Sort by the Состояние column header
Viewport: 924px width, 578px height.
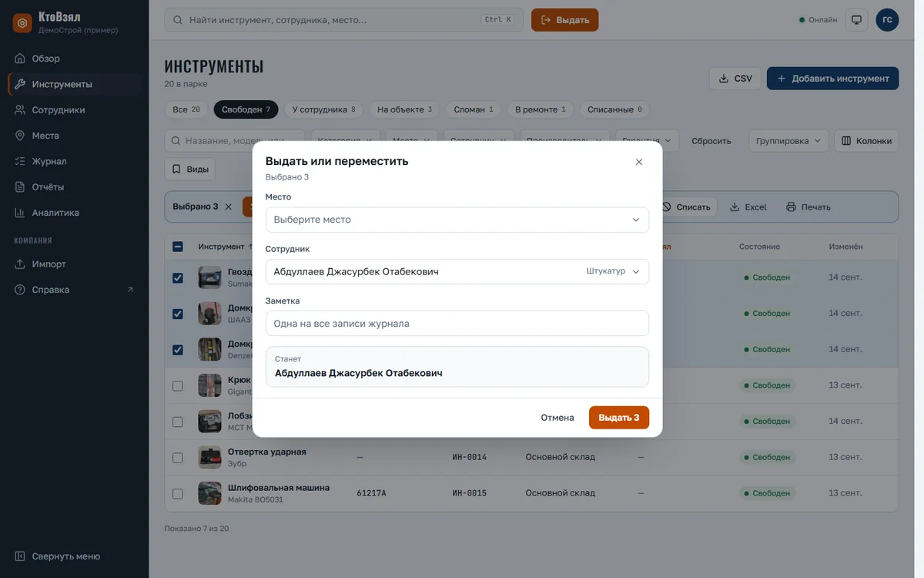tap(759, 247)
